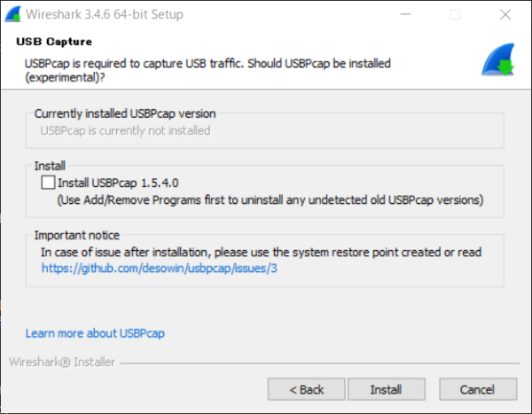Click the Wireshark installer logo with green arrow

point(497,59)
